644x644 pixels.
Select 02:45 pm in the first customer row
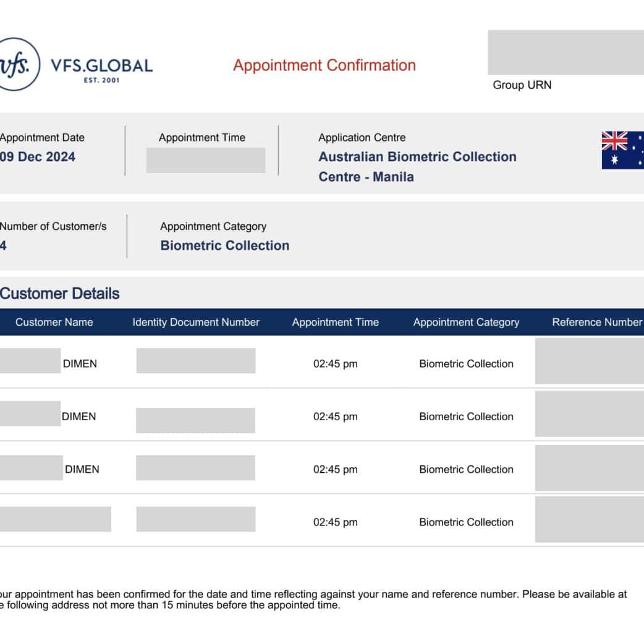click(335, 364)
